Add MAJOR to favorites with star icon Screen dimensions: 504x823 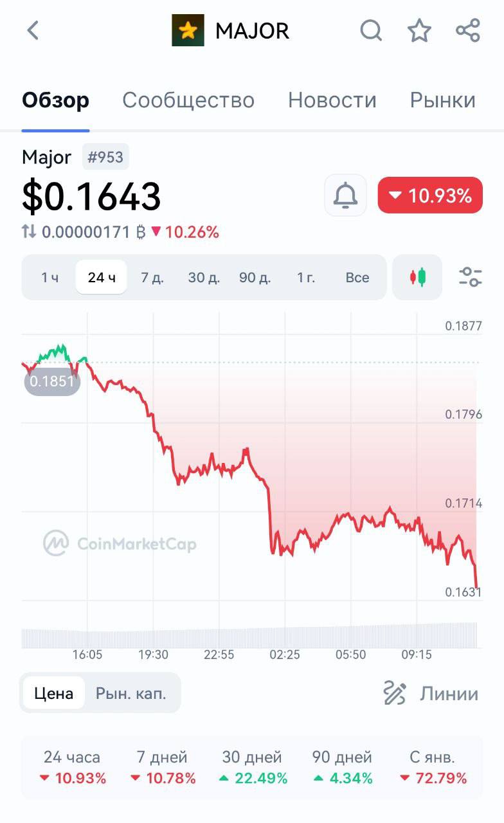pyautogui.click(x=420, y=30)
